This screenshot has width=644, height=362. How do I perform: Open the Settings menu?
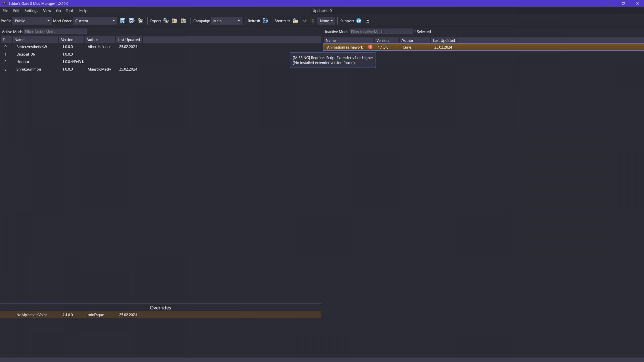click(x=31, y=11)
